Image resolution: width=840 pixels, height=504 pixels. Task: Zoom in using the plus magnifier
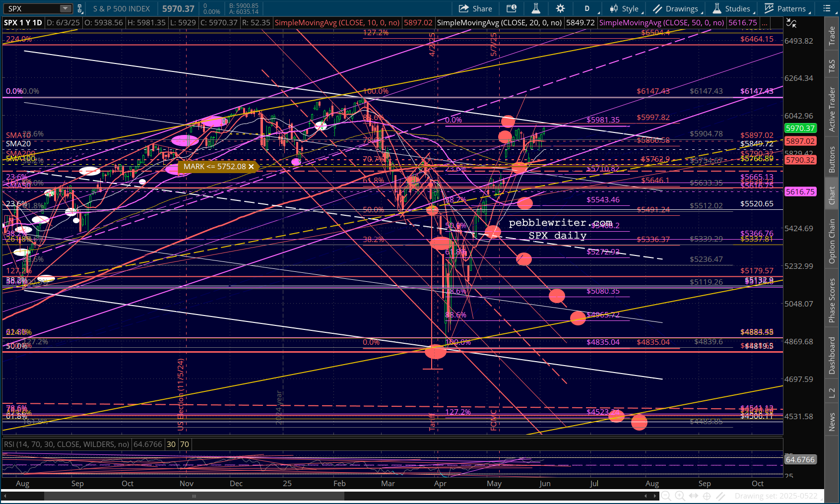(x=680, y=496)
